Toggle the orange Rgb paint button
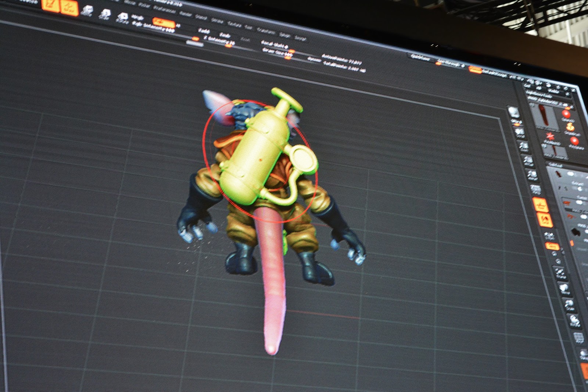 click(x=163, y=22)
